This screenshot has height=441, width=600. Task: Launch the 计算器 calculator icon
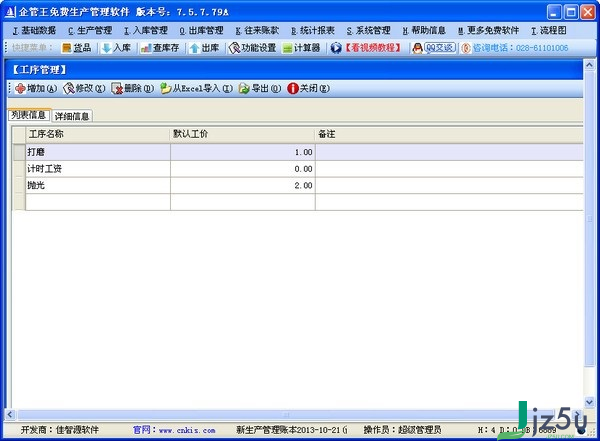click(x=287, y=48)
